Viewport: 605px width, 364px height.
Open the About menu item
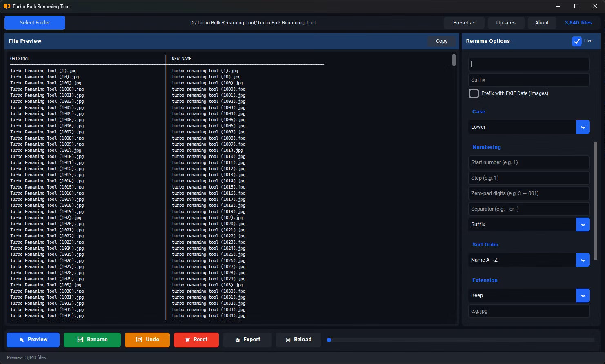(x=542, y=23)
